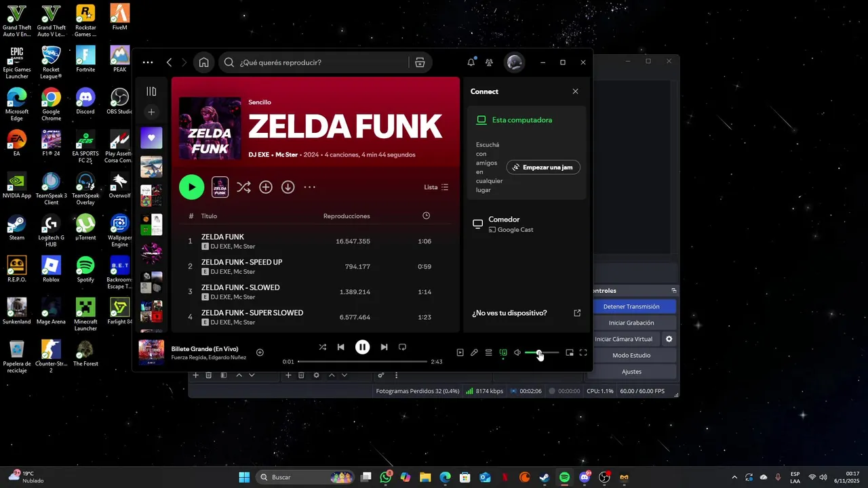The image size is (868, 488).
Task: Add ZELDA FUNK to your library
Action: 266,187
